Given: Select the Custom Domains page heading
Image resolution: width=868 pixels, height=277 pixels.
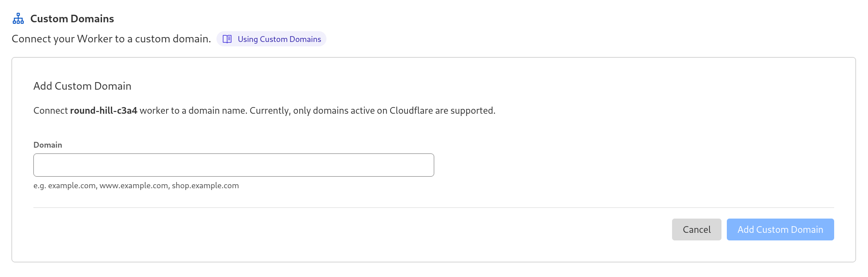Looking at the screenshot, I should [x=72, y=18].
